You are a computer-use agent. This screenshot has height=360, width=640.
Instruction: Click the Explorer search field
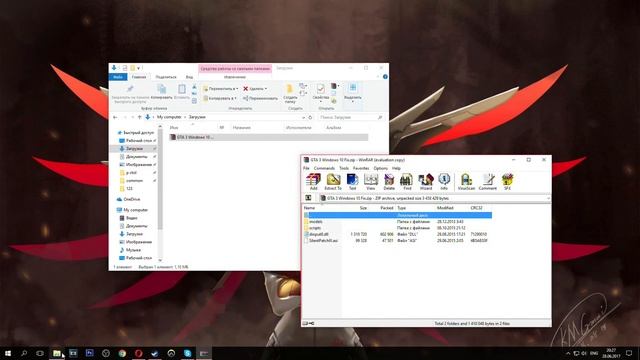[x=350, y=117]
